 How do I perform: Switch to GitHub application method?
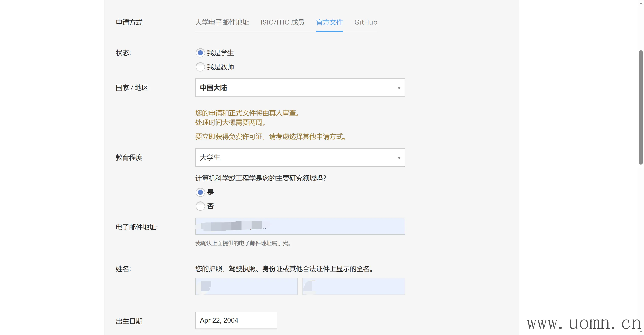coord(366,22)
